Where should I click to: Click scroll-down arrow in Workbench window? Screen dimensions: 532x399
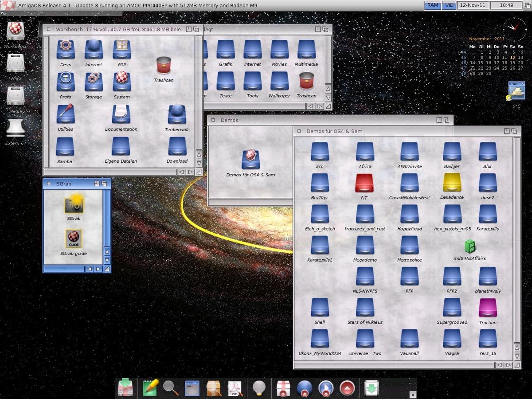(x=199, y=163)
